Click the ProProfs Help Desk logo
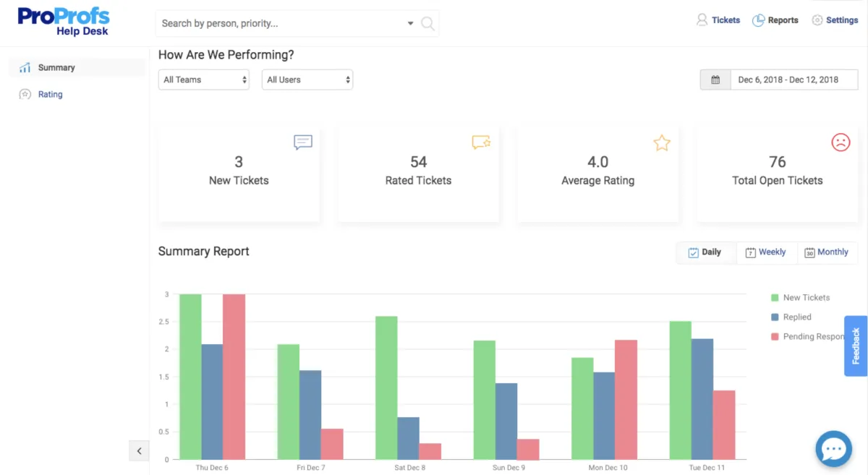868x475 pixels. (x=64, y=21)
